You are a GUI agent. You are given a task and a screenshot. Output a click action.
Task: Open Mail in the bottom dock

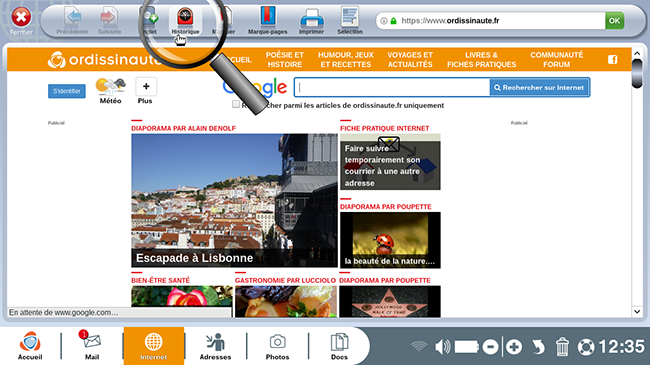point(92,346)
